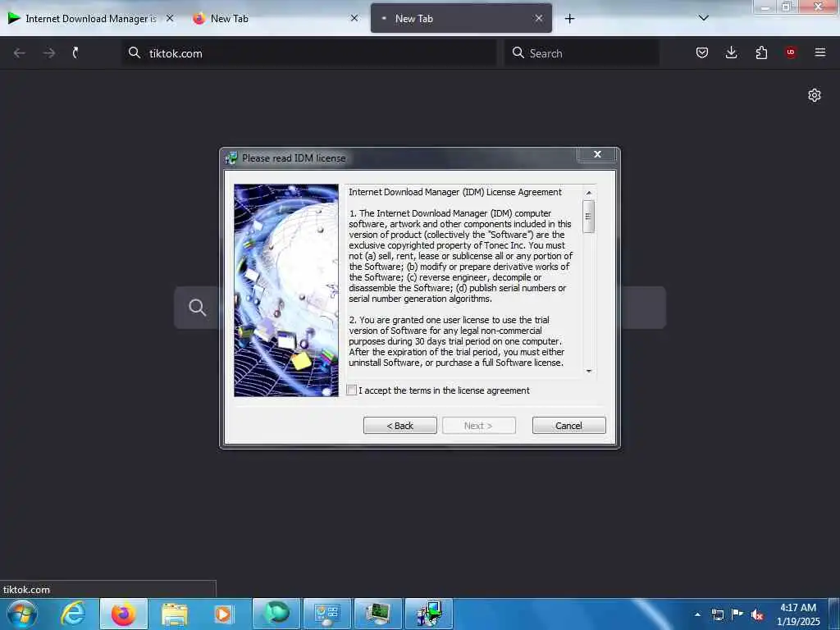Click the uBlock Origin extension icon
Image resolution: width=840 pixels, height=630 pixels.
[x=791, y=52]
